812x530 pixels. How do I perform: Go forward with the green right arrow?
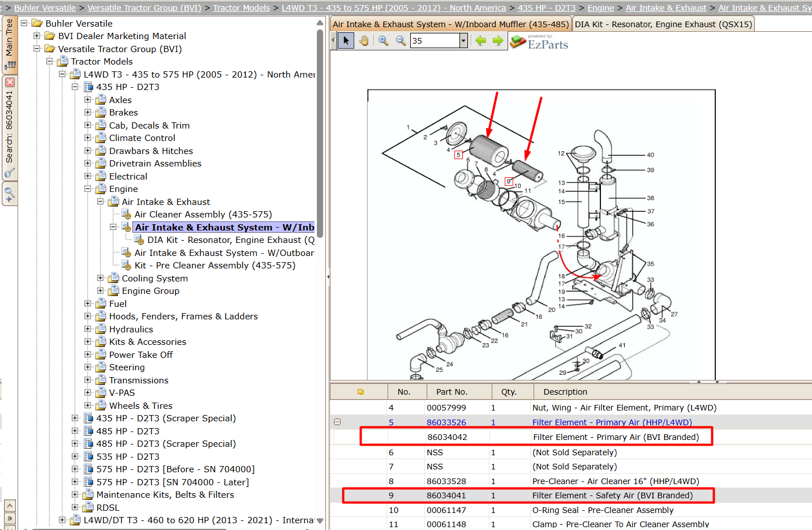[498, 41]
